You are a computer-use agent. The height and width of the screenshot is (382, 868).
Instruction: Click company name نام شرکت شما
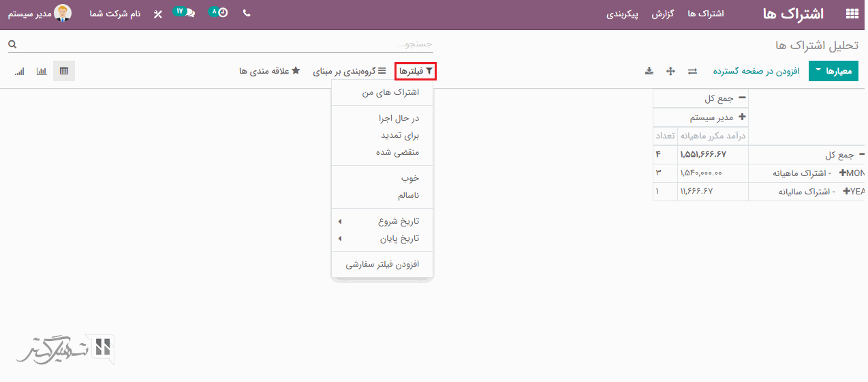click(x=115, y=14)
